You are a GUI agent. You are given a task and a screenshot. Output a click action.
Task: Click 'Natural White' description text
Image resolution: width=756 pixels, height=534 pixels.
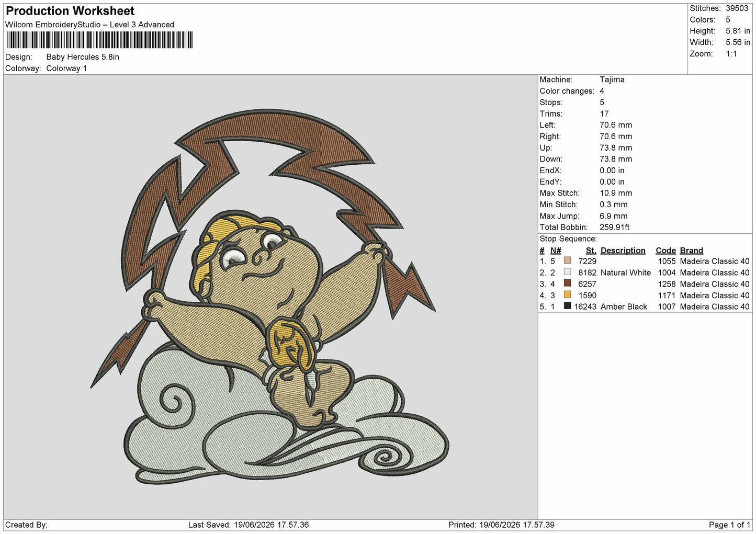click(625, 272)
